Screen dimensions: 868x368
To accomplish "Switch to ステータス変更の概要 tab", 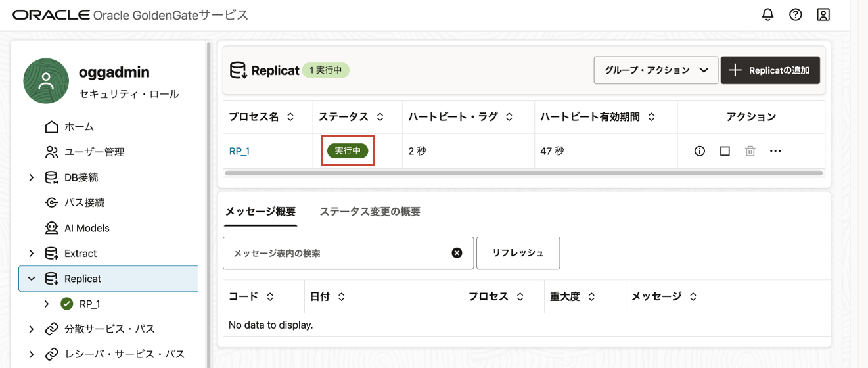I will click(370, 212).
